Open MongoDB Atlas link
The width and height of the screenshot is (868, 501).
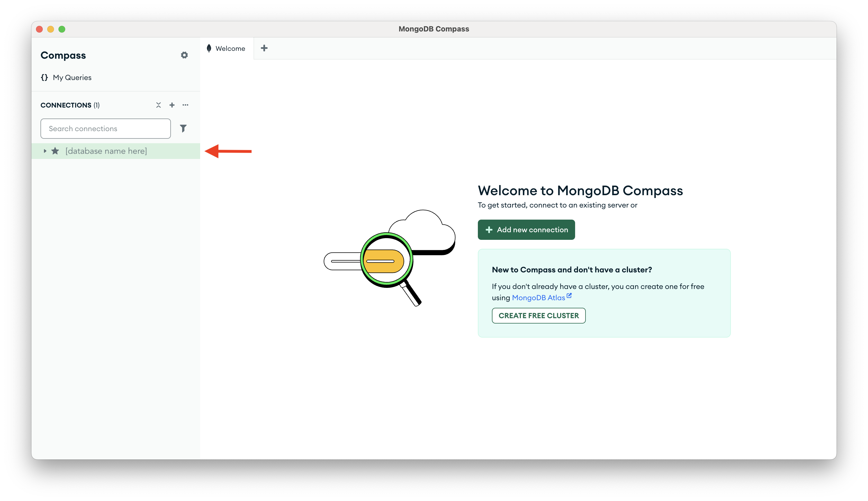point(539,297)
